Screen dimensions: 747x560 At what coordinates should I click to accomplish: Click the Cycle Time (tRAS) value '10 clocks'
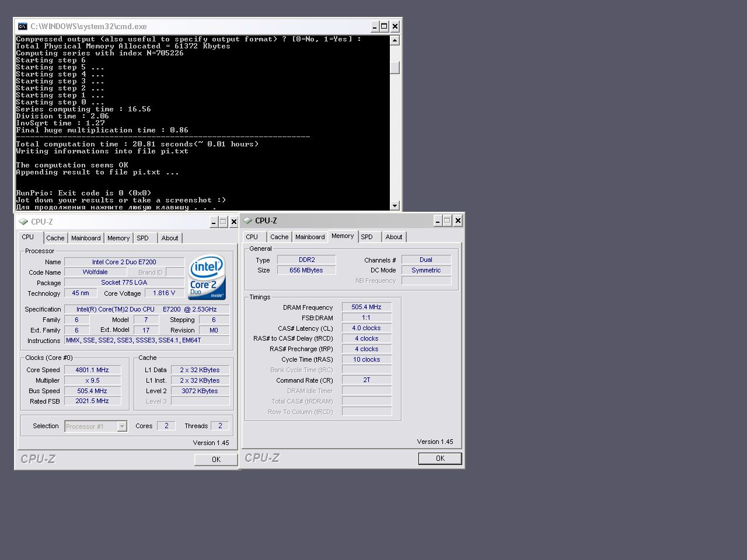click(x=366, y=359)
